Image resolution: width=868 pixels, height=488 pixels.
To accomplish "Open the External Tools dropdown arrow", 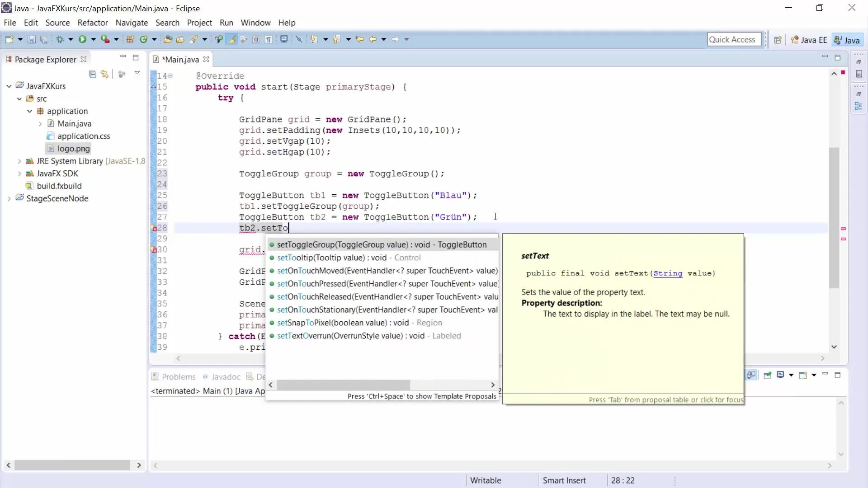I will click(116, 39).
